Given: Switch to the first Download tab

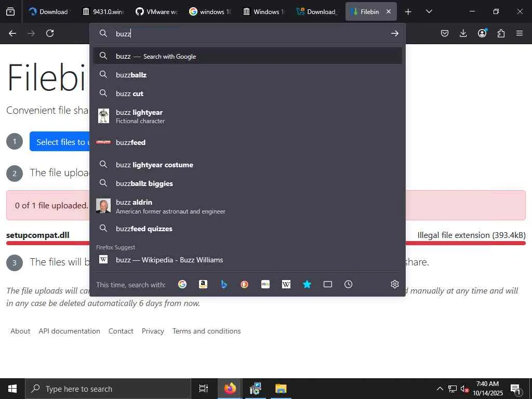Looking at the screenshot, I should (49, 11).
